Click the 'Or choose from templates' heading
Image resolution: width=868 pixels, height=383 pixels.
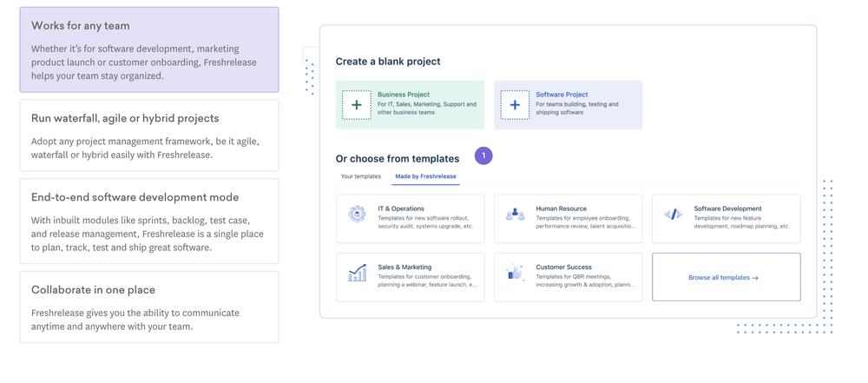398,159
